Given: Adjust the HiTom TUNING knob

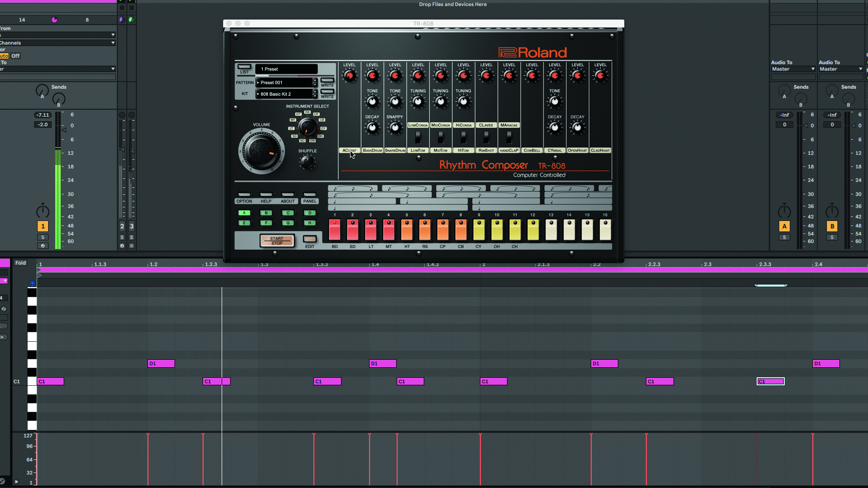Looking at the screenshot, I should pyautogui.click(x=463, y=102).
